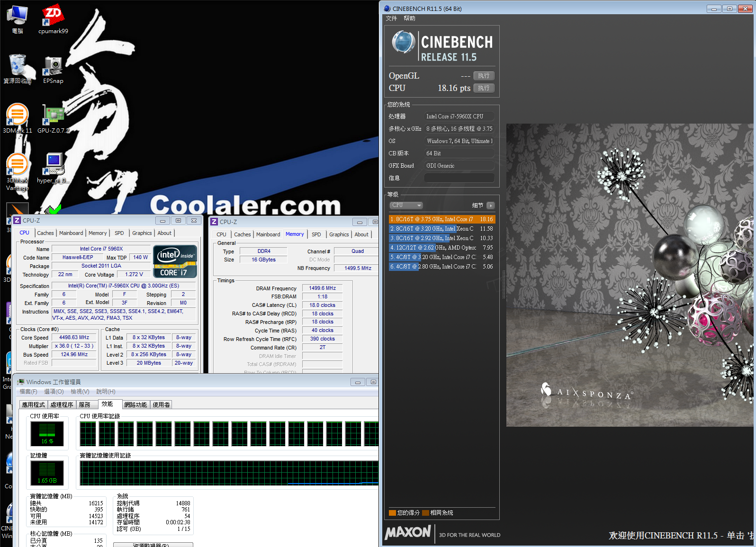Click the CPU usage 16 % meter
This screenshot has height=547, width=756.
(x=47, y=433)
